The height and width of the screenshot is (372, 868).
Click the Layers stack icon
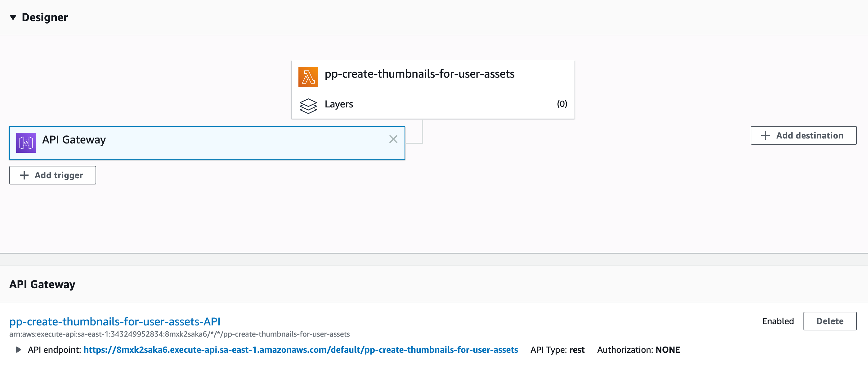click(309, 105)
